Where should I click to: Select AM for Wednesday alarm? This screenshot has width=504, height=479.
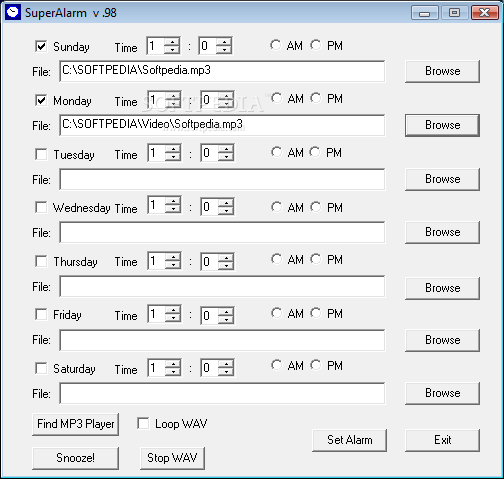click(276, 207)
